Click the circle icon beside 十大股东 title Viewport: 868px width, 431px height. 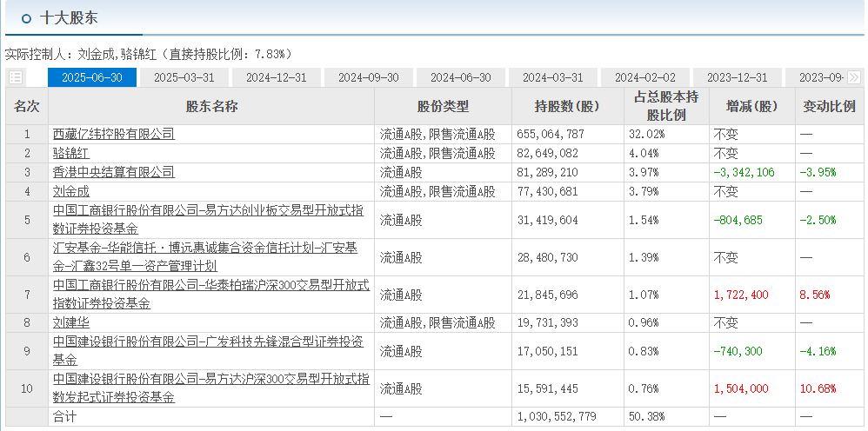coord(26,17)
